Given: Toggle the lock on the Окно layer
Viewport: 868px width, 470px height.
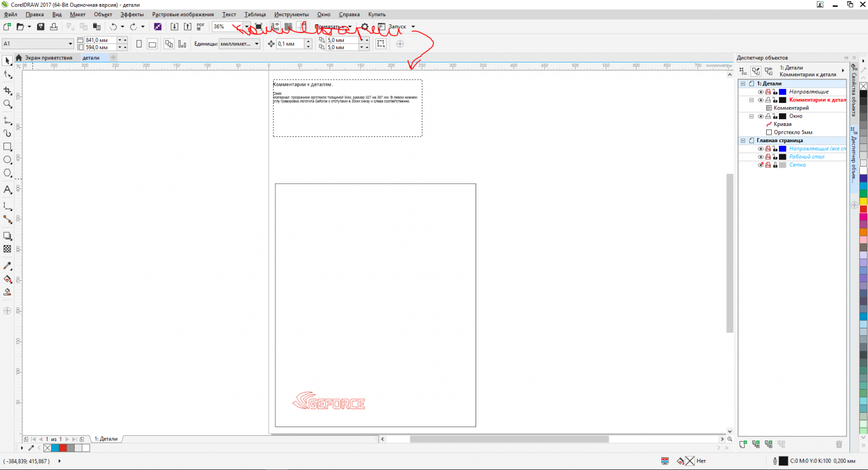Looking at the screenshot, I should (x=775, y=116).
